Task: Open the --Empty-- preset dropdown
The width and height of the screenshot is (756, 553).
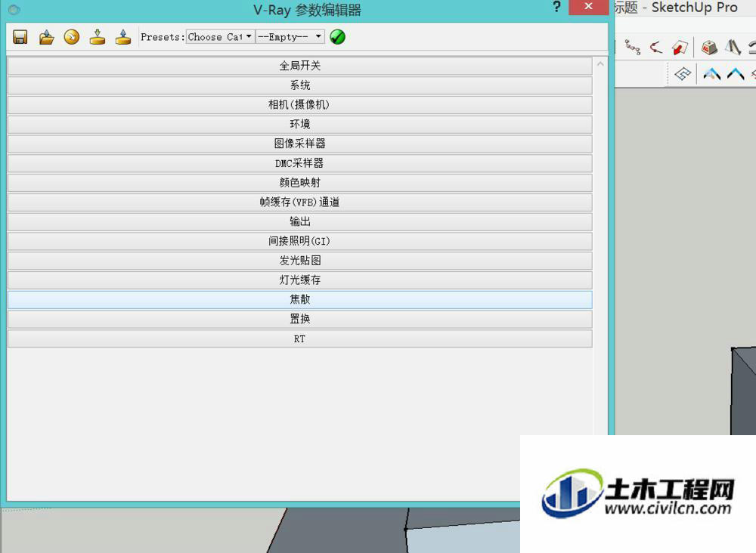Action: (x=290, y=36)
